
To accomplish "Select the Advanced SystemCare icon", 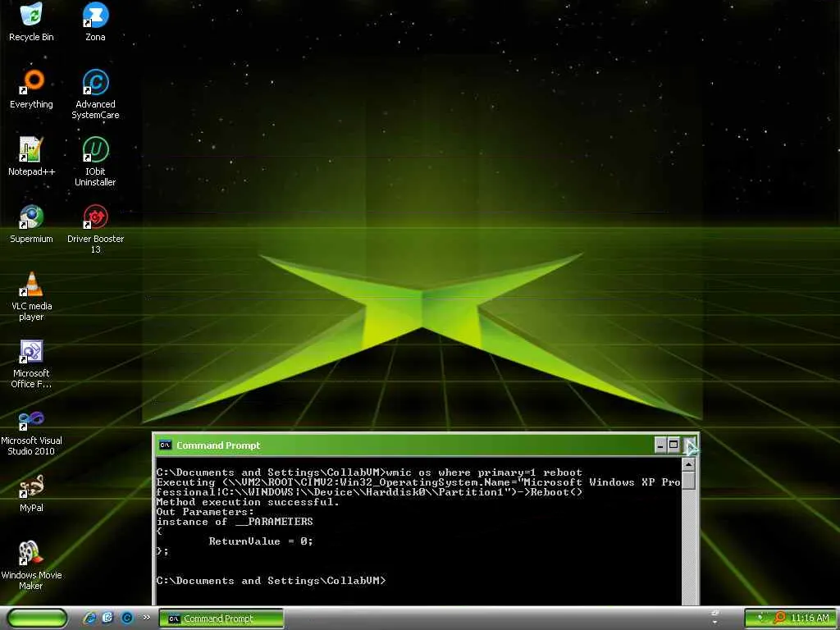I will (x=95, y=94).
